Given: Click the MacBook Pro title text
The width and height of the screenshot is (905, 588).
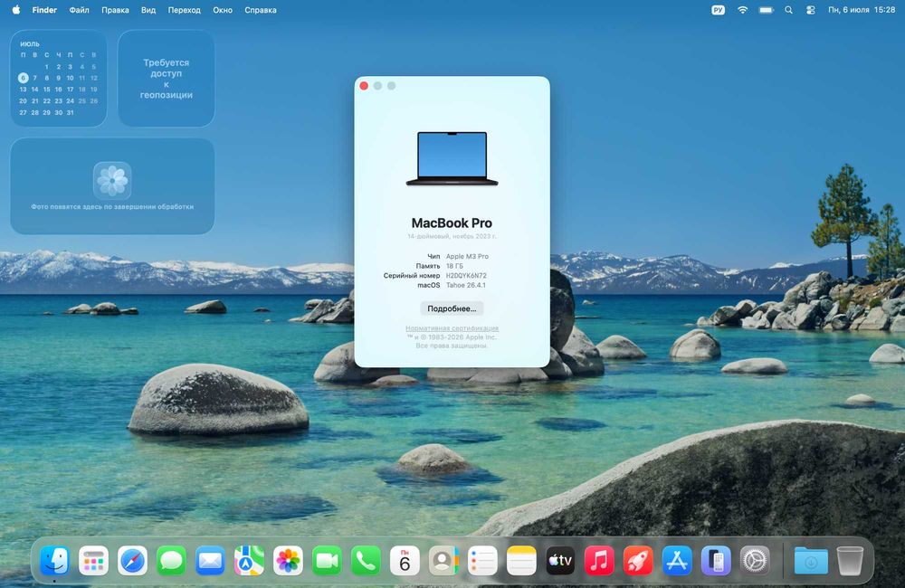Looking at the screenshot, I should pos(452,223).
